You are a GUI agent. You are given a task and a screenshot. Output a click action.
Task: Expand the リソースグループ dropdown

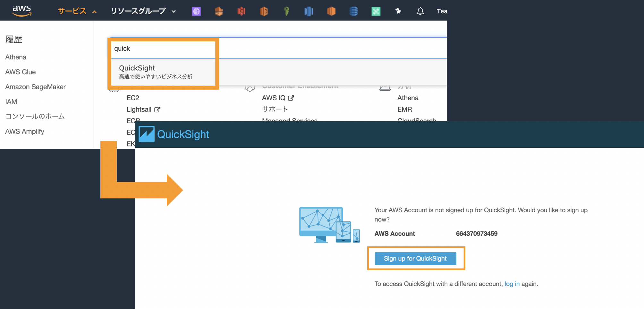tap(143, 11)
